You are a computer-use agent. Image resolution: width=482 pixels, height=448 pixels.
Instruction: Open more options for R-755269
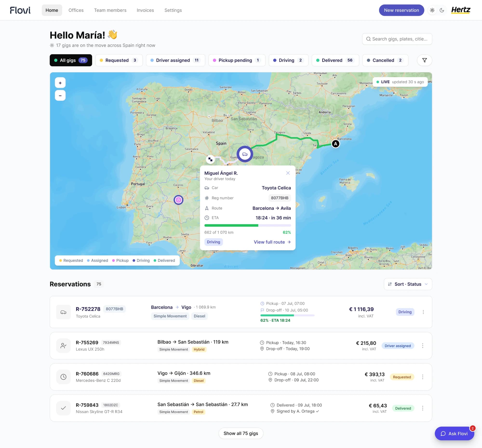pyautogui.click(x=422, y=346)
